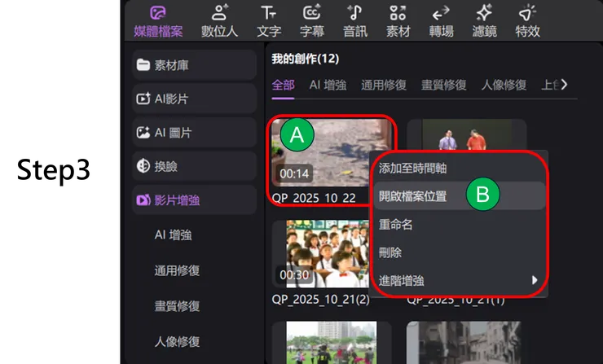Select 影片增強 in the sidebar
The image size is (603, 364).
pyautogui.click(x=194, y=200)
